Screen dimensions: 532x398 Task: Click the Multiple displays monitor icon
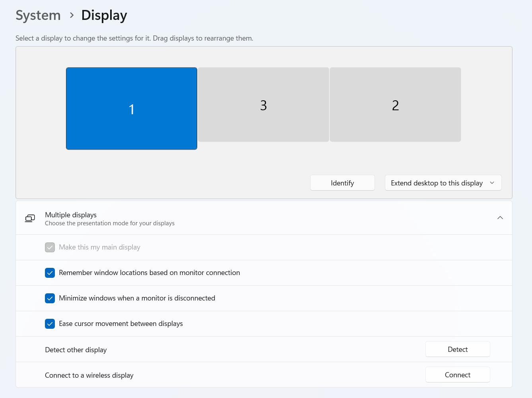point(30,218)
